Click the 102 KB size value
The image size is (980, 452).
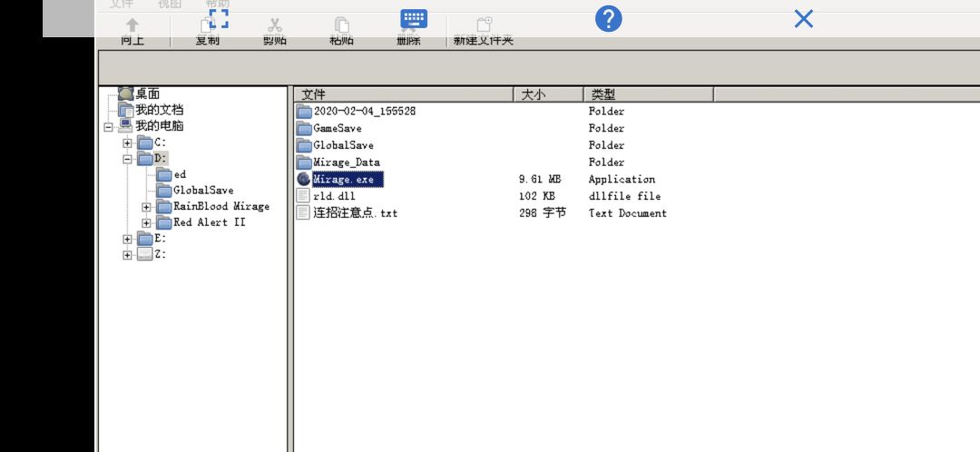tap(537, 196)
